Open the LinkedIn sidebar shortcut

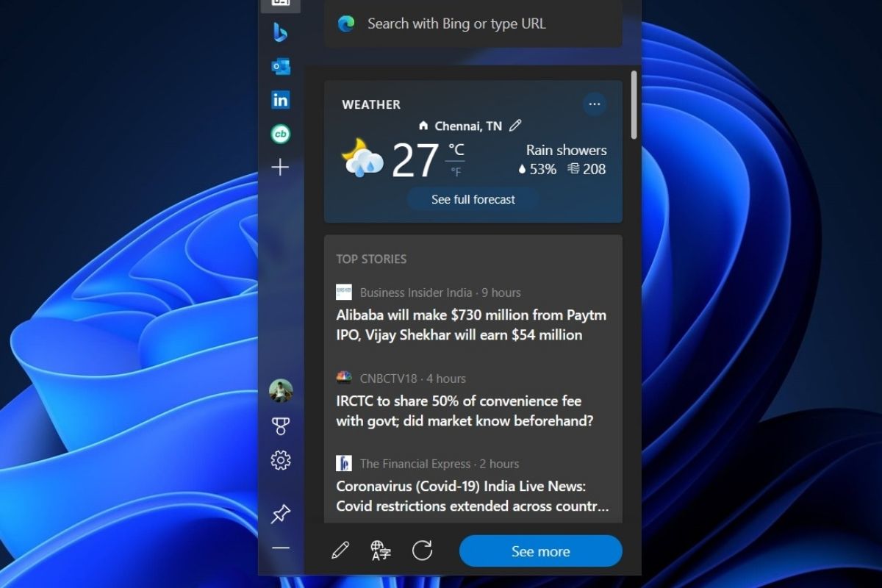[x=280, y=100]
